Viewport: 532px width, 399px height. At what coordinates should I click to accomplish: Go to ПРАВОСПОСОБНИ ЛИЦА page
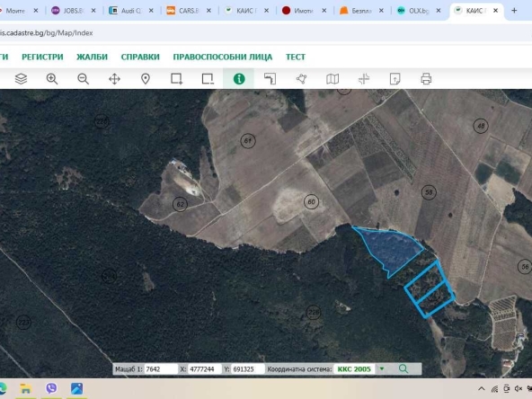point(223,57)
